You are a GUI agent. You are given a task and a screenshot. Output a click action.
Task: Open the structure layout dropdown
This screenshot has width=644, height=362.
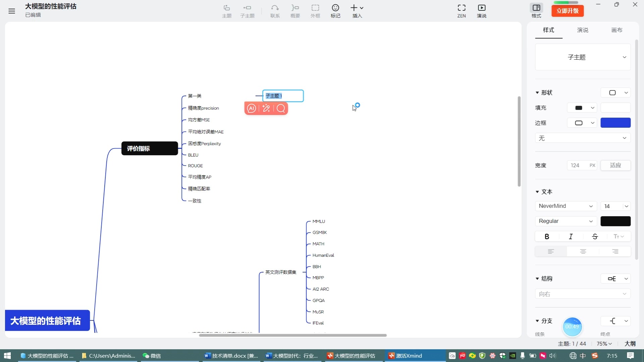(x=615, y=279)
